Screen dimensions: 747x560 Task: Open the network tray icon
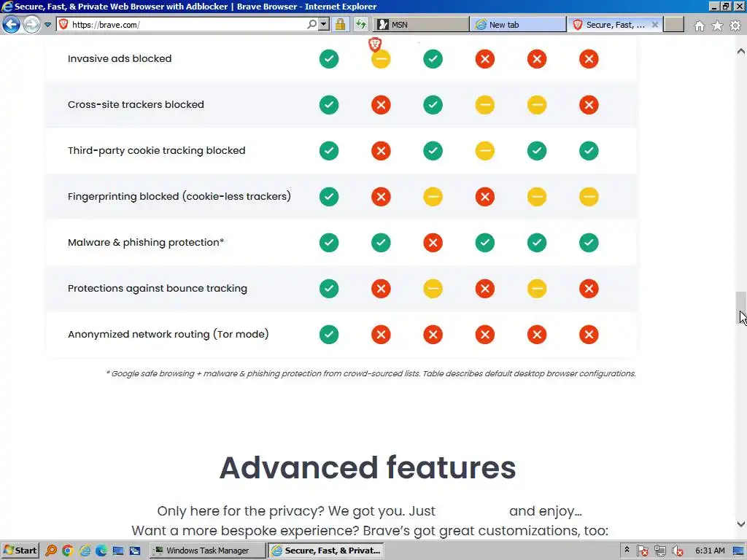pyautogui.click(x=659, y=551)
